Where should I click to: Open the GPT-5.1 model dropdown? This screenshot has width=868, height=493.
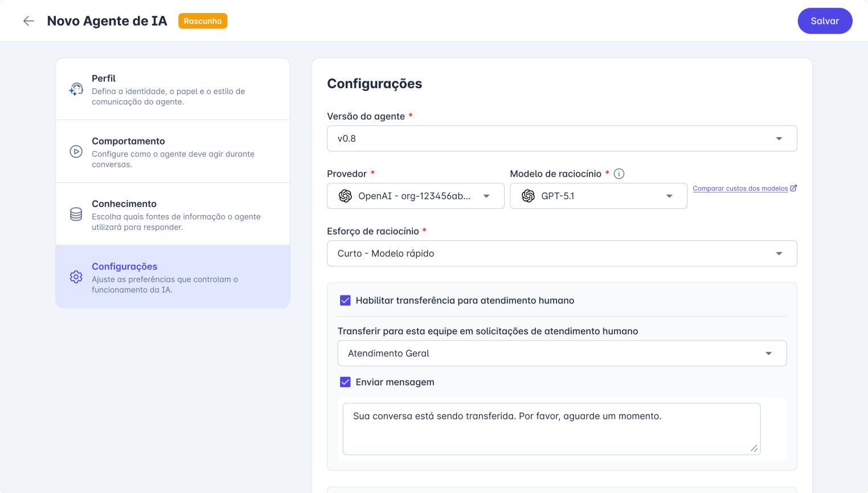[598, 196]
